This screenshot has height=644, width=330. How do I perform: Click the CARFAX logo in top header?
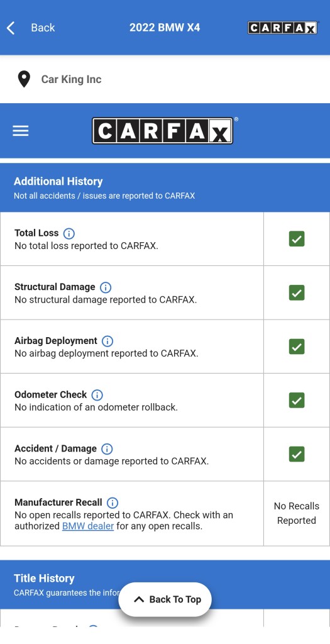[x=283, y=28]
